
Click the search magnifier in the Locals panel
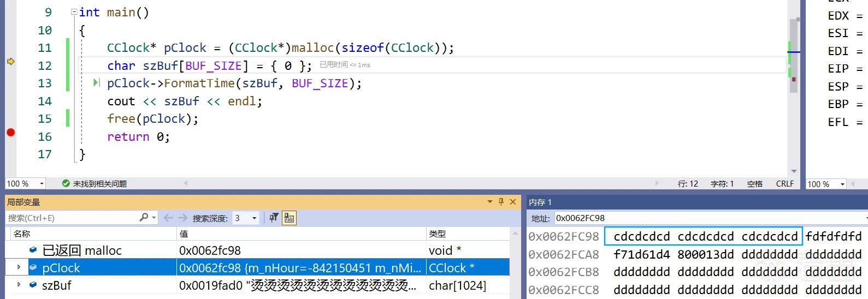tap(144, 218)
